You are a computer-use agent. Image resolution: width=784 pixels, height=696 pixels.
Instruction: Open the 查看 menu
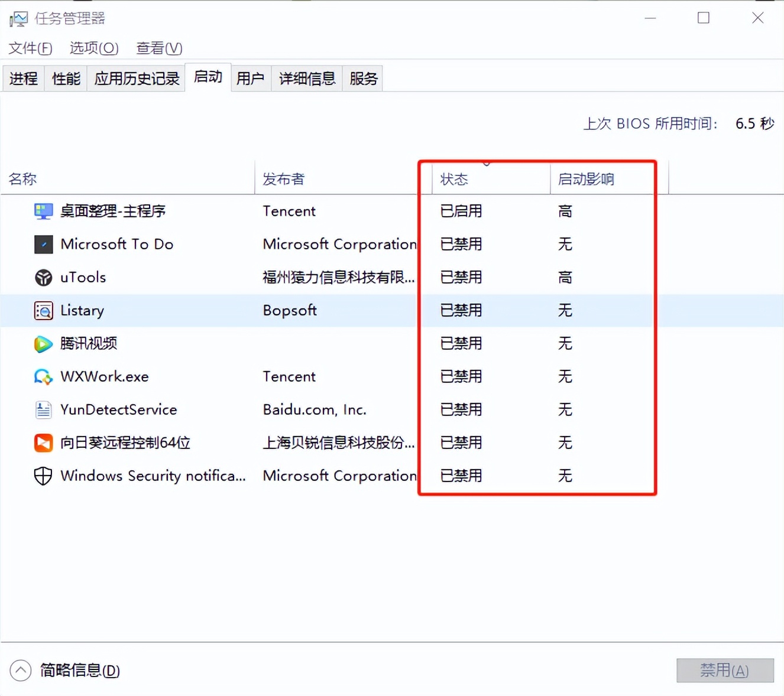158,48
